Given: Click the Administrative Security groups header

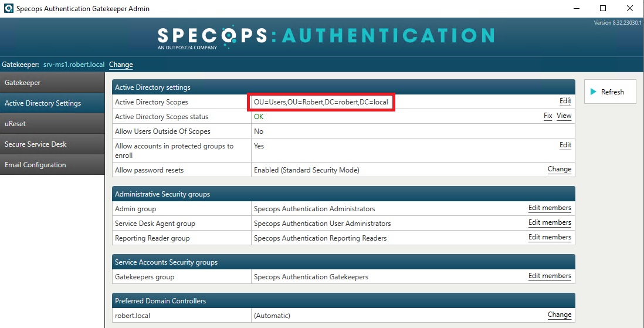Looking at the screenshot, I should (343, 194).
